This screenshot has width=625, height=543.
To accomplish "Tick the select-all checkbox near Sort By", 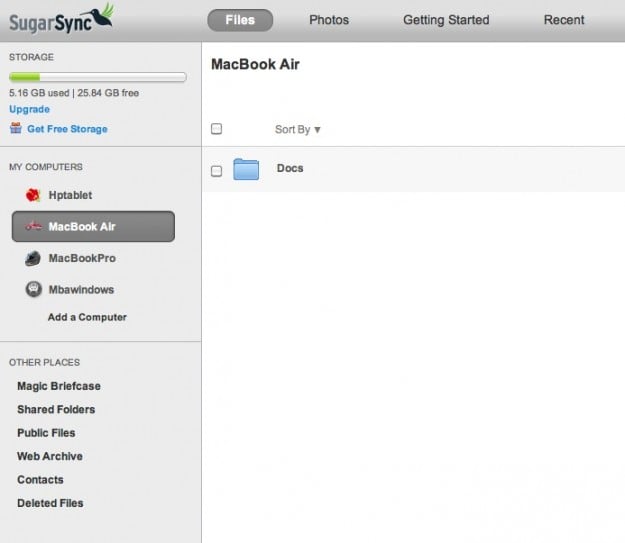I will 216,129.
